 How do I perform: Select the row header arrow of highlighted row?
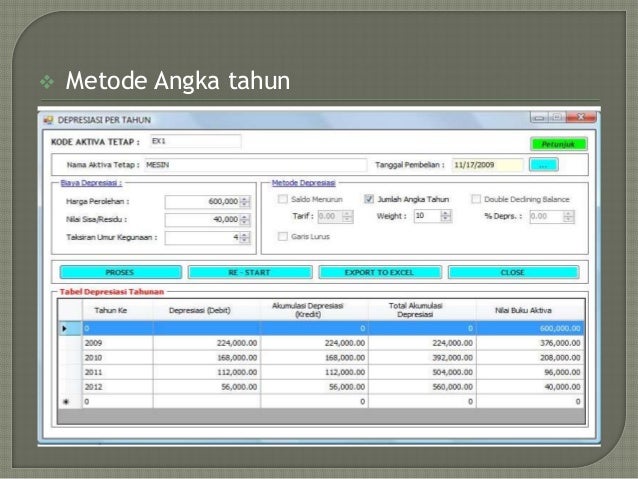(x=70, y=328)
